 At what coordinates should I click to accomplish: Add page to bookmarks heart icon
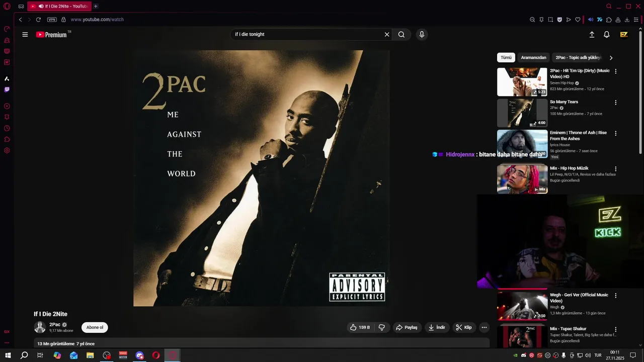pyautogui.click(x=578, y=20)
